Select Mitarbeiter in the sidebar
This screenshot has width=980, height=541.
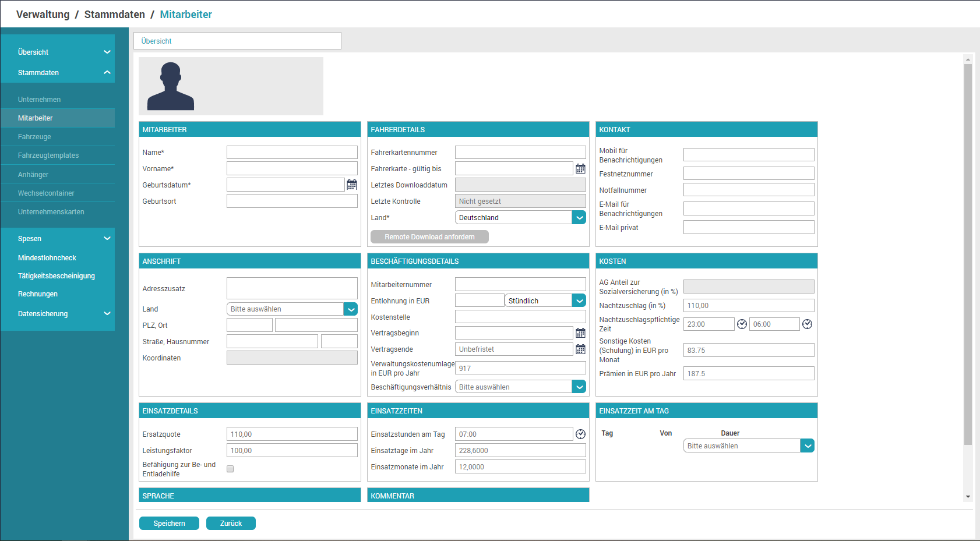(x=58, y=118)
